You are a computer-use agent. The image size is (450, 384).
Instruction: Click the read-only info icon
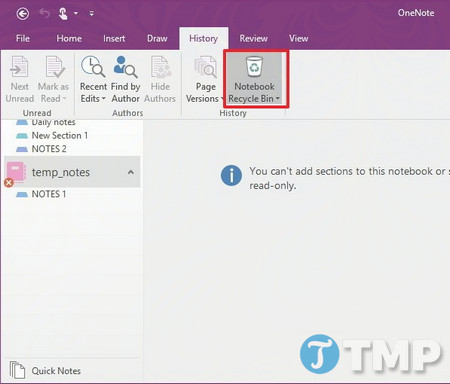coord(231,175)
